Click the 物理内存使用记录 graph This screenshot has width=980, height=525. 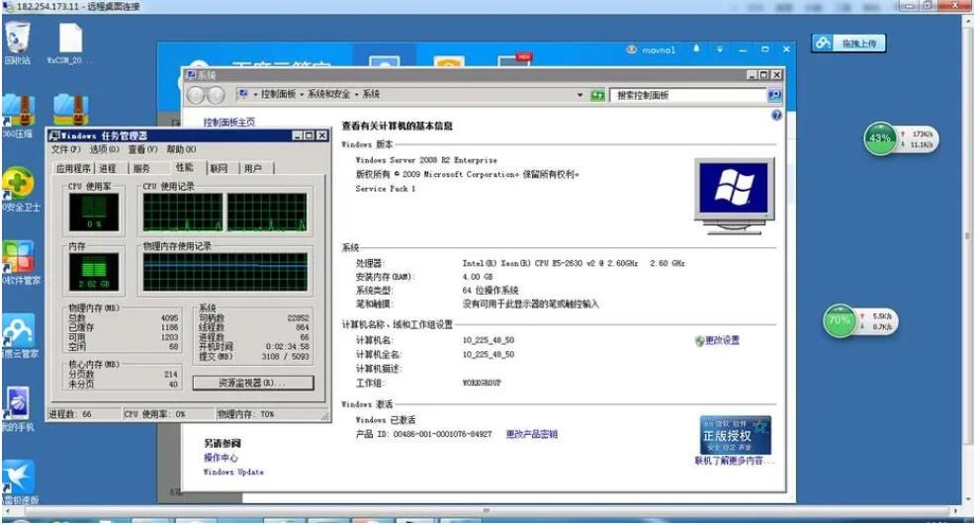click(225, 272)
